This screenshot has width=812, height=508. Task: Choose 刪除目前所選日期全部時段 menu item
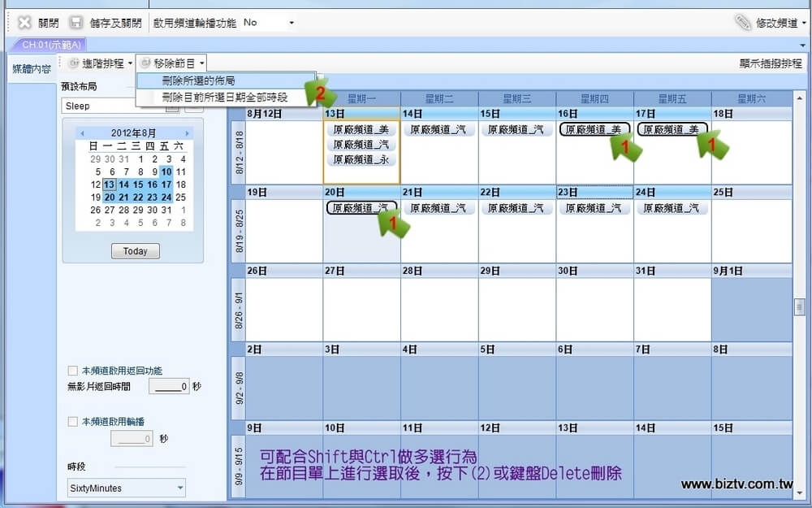(225, 98)
